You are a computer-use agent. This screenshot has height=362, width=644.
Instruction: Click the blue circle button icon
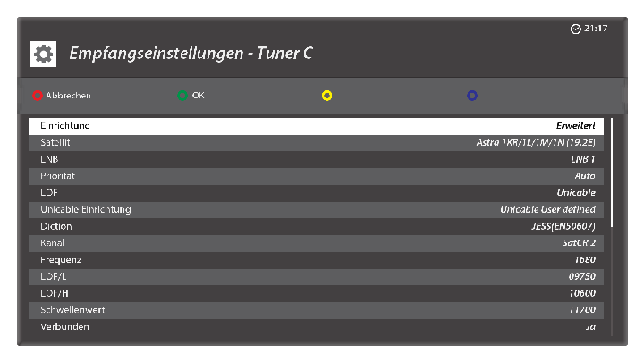472,96
